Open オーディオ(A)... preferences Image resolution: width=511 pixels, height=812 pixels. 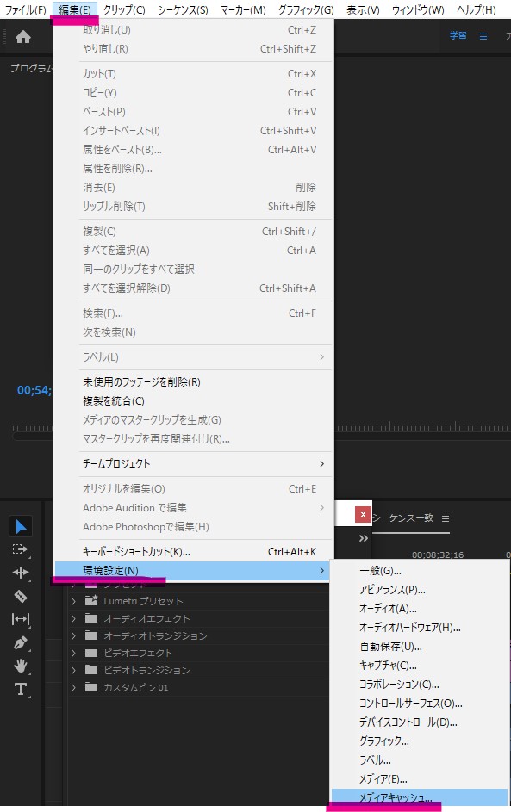pos(420,609)
